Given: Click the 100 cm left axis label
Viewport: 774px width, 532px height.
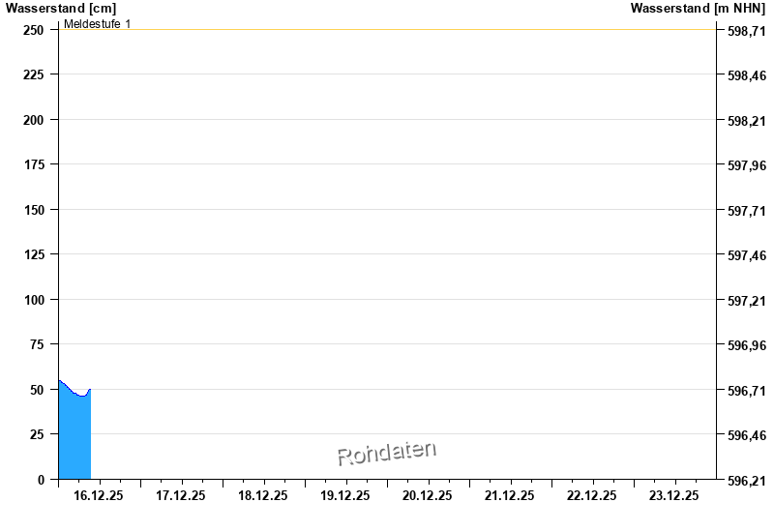Looking at the screenshot, I should (x=34, y=300).
